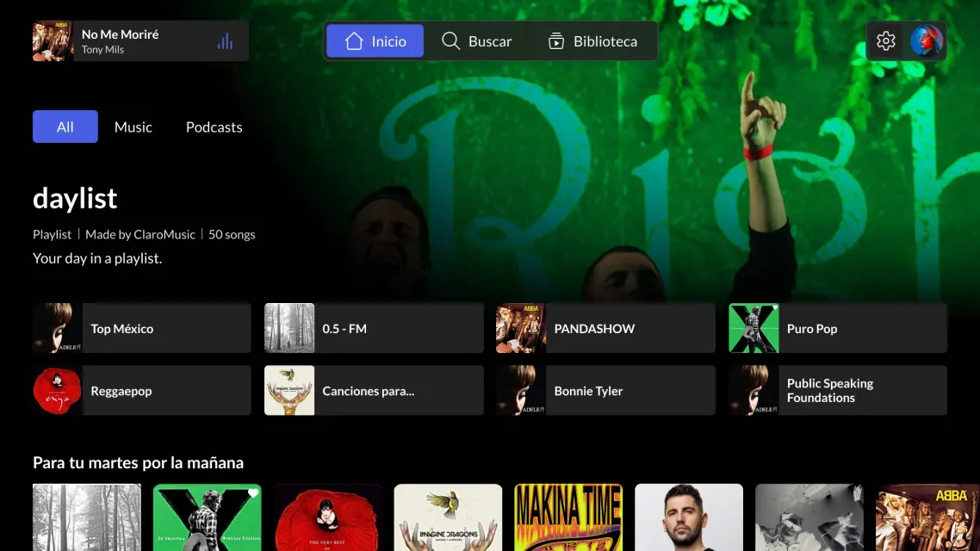Click the home icon in Inicio
The height and width of the screenshot is (551, 980).
coord(354,41)
